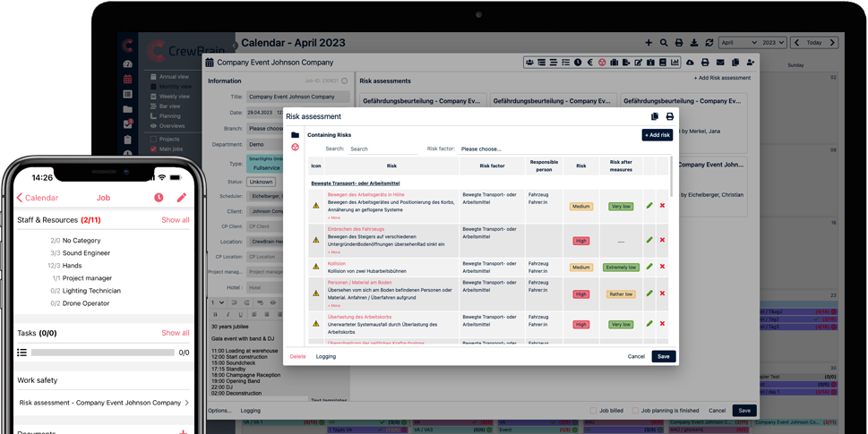
Task: Delete the Einbrechen des Fahrzeugs risk row
Action: (x=662, y=240)
